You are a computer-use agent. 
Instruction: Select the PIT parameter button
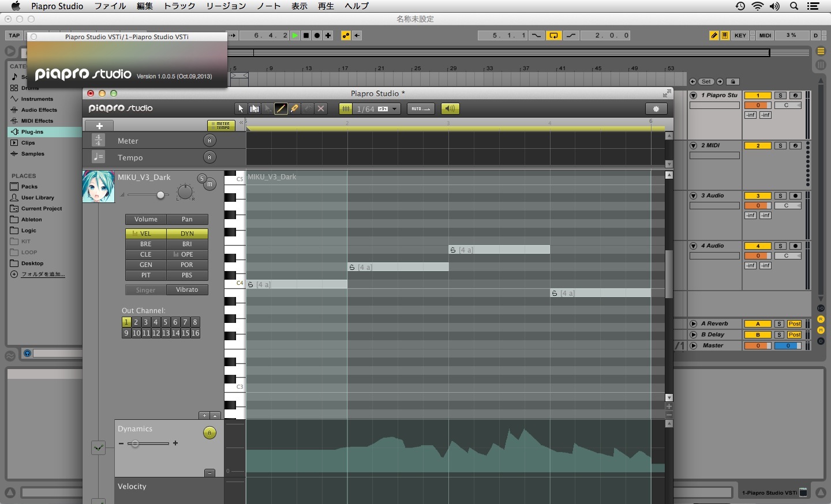click(146, 275)
